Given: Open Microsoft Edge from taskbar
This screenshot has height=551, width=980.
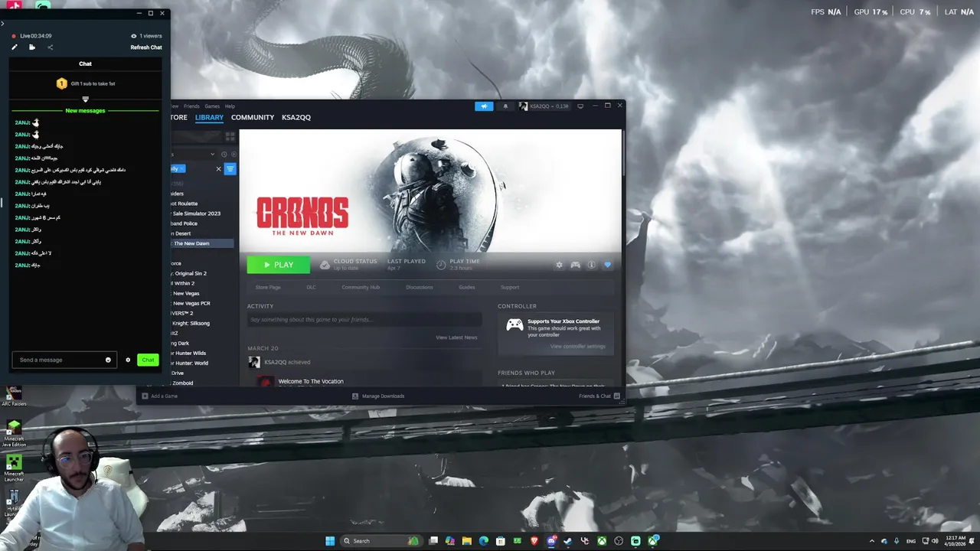Looking at the screenshot, I should pos(483,541).
